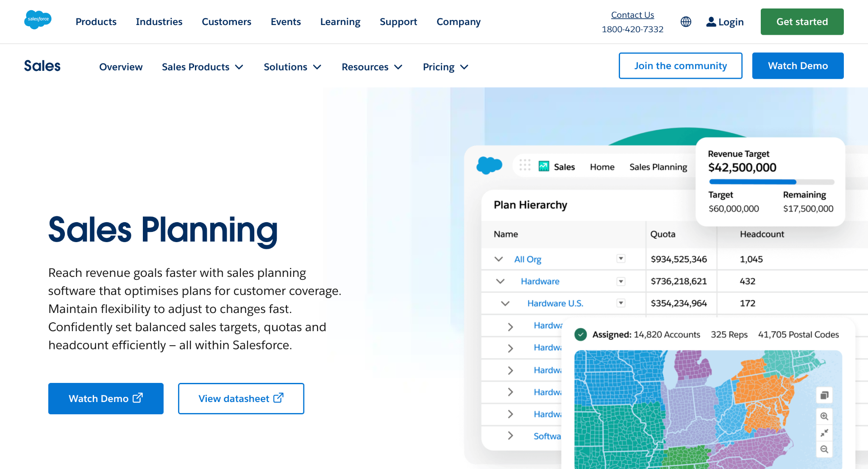Open the Contact Us link
Viewport: 868px width, 469px height.
(632, 15)
